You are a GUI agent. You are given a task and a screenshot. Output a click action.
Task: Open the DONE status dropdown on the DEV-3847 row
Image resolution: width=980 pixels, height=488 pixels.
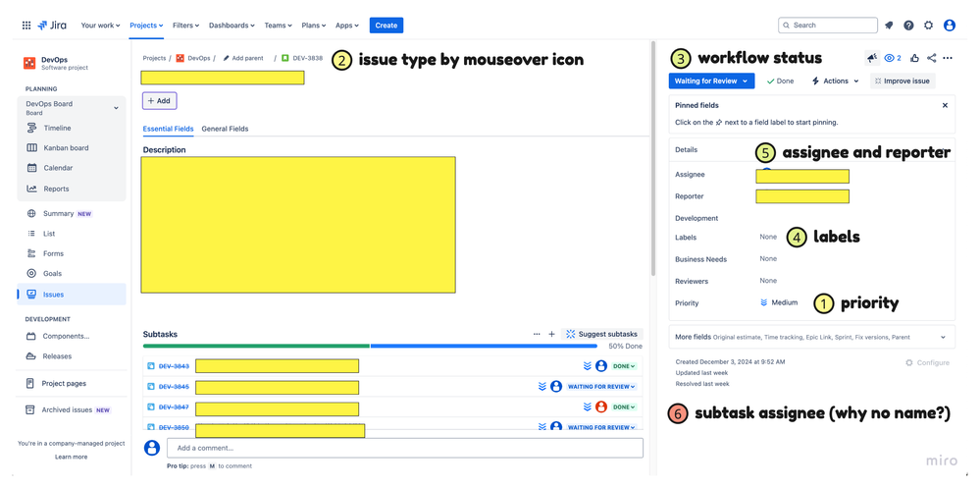coord(624,407)
